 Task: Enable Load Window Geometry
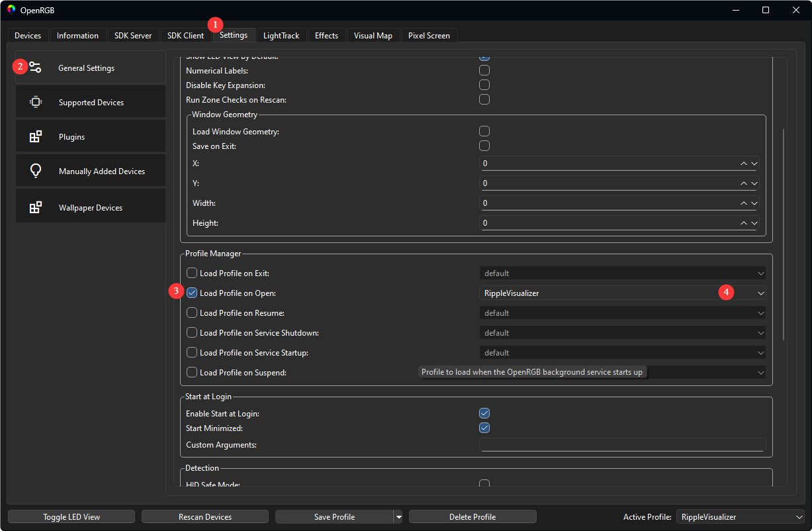[484, 131]
